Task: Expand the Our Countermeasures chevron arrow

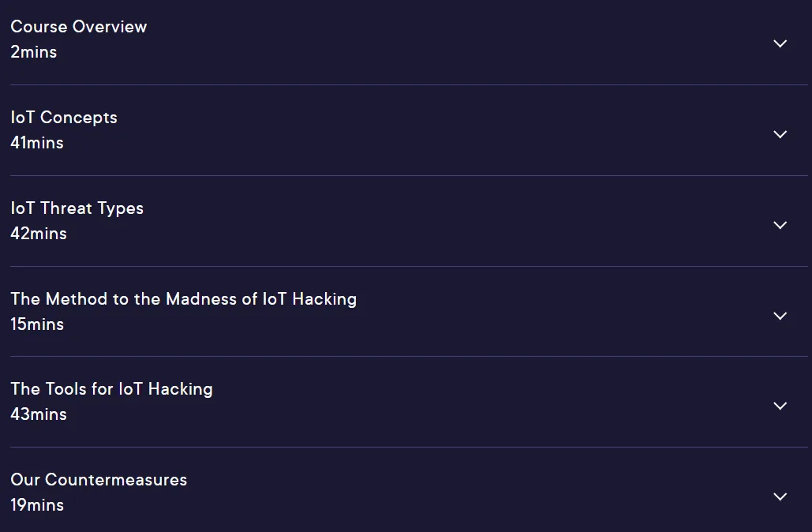Action: pyautogui.click(x=780, y=496)
